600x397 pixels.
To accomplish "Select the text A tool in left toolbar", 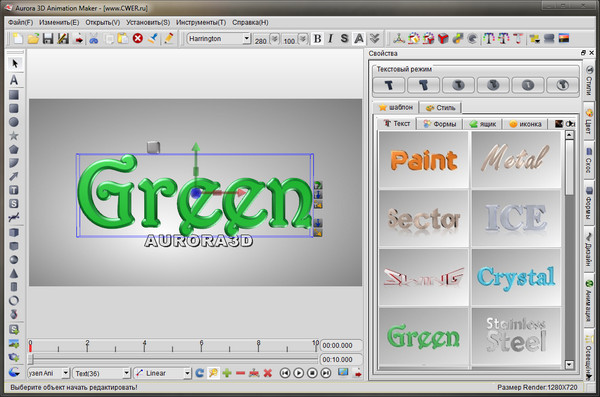I will click(14, 80).
